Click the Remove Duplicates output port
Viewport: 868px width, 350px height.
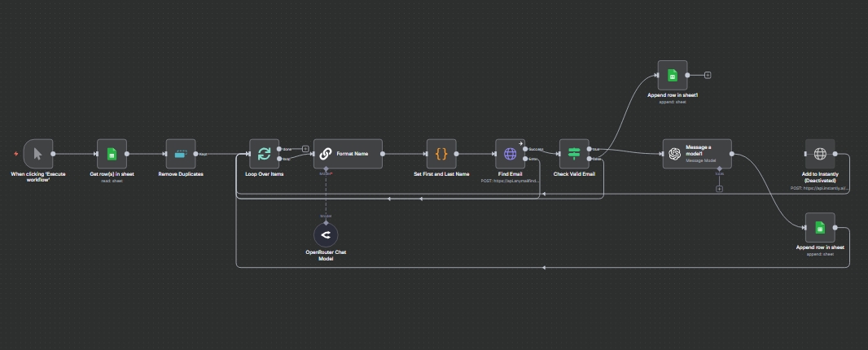point(196,154)
